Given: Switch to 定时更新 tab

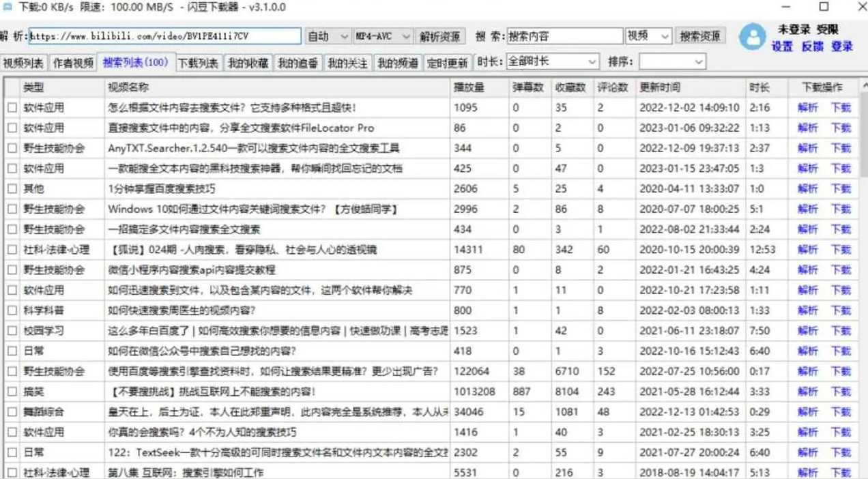Looking at the screenshot, I should 448,63.
